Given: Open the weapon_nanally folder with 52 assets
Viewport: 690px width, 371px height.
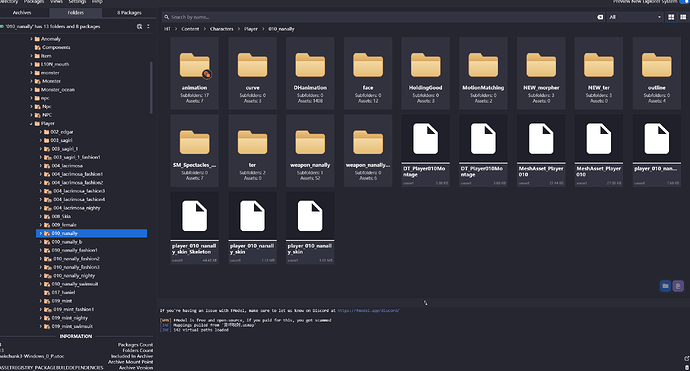Looking at the screenshot, I should point(310,151).
